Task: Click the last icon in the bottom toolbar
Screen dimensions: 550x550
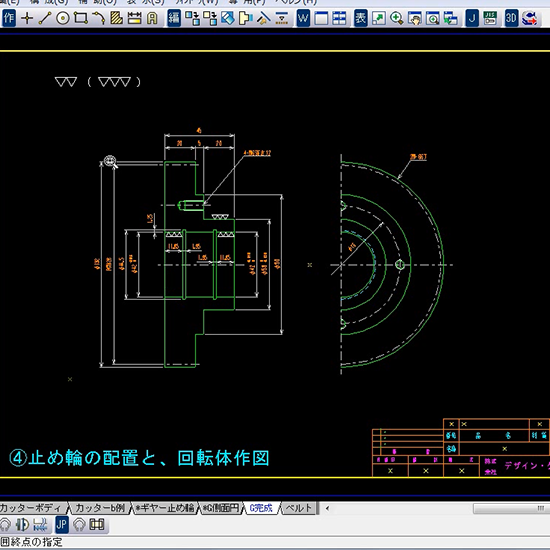Action: 97,525
